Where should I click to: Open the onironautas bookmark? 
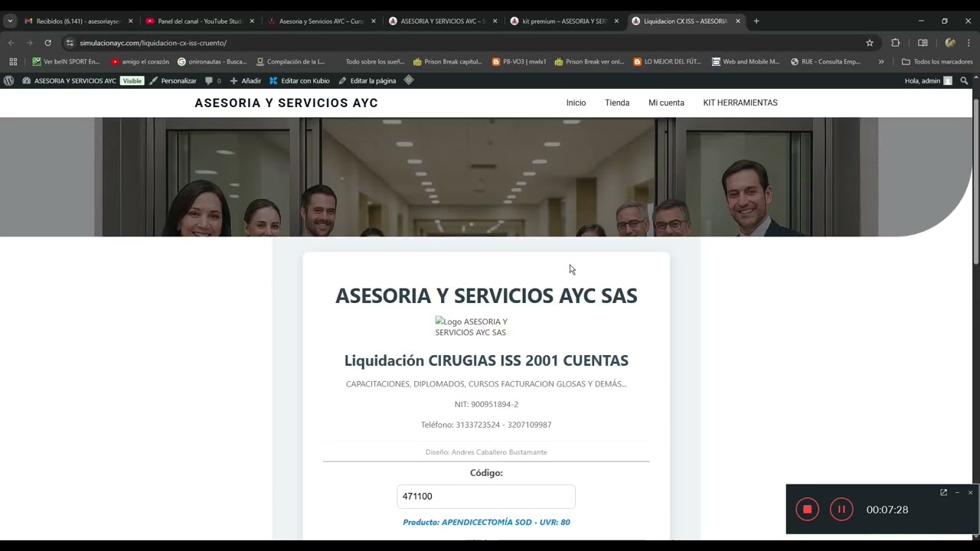(x=212, y=61)
